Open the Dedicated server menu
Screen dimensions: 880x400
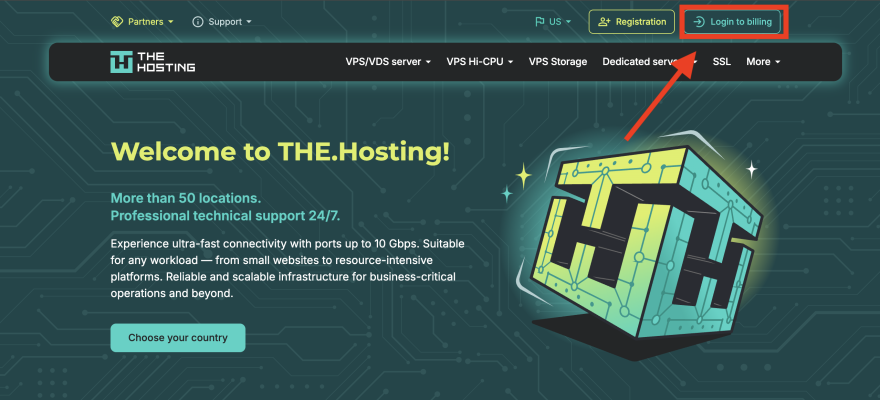[650, 62]
